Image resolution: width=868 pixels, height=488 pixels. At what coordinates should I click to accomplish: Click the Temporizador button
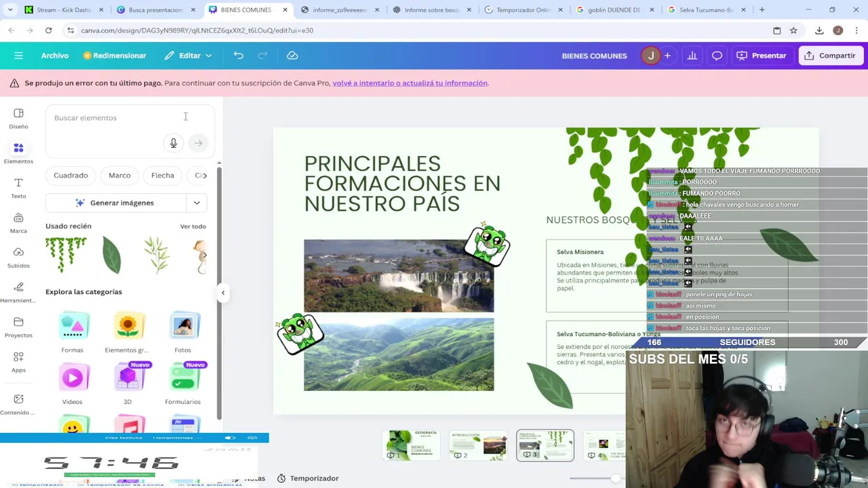tap(308, 479)
